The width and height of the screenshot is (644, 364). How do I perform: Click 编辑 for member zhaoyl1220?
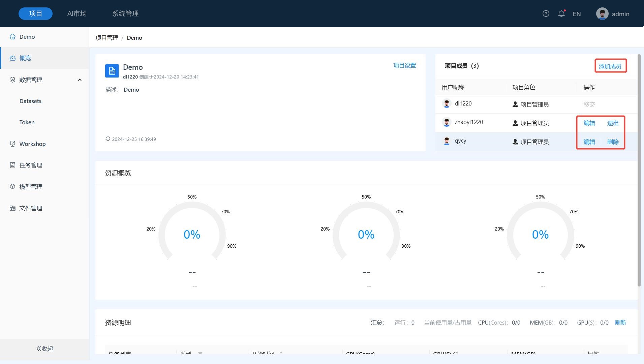pos(589,123)
